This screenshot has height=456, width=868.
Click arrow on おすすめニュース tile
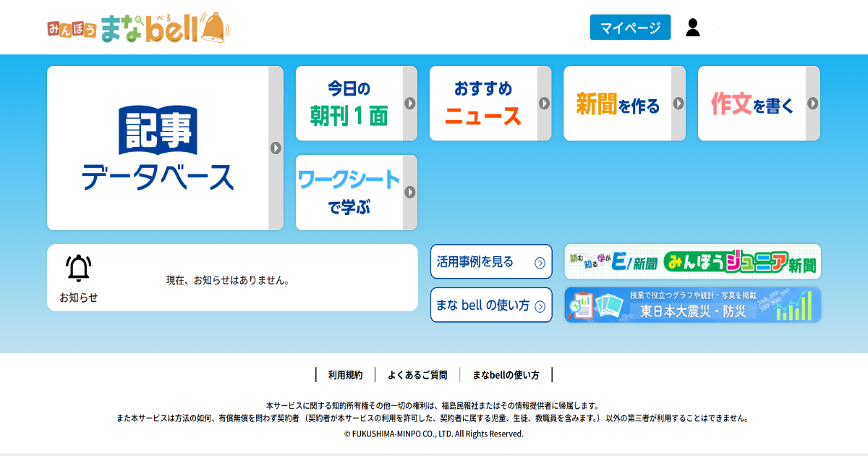point(544,104)
